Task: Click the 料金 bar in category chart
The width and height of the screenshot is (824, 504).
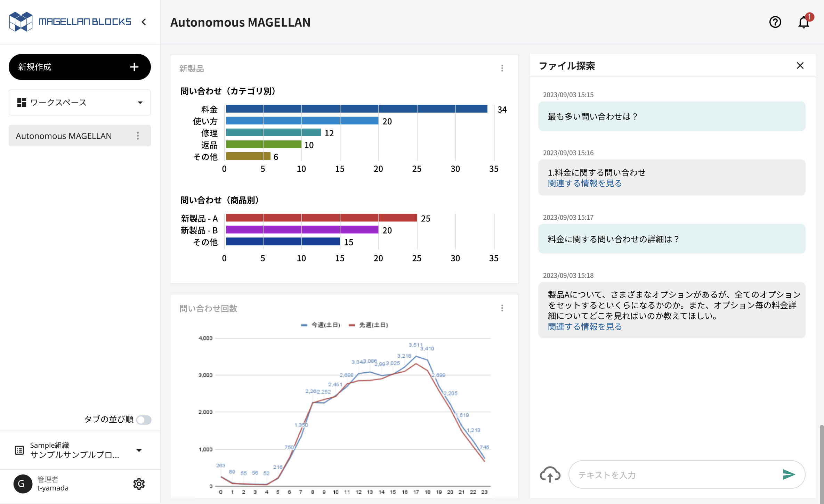Action: [x=357, y=109]
